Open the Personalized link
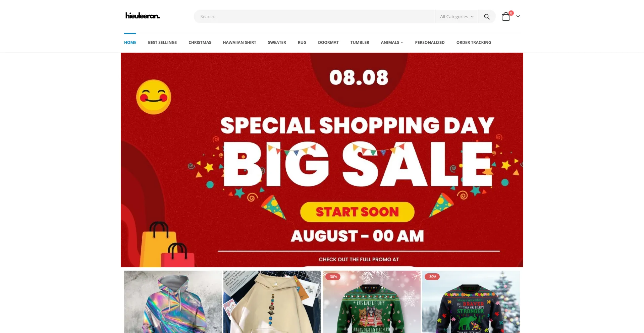This screenshot has height=333, width=644. [x=430, y=43]
